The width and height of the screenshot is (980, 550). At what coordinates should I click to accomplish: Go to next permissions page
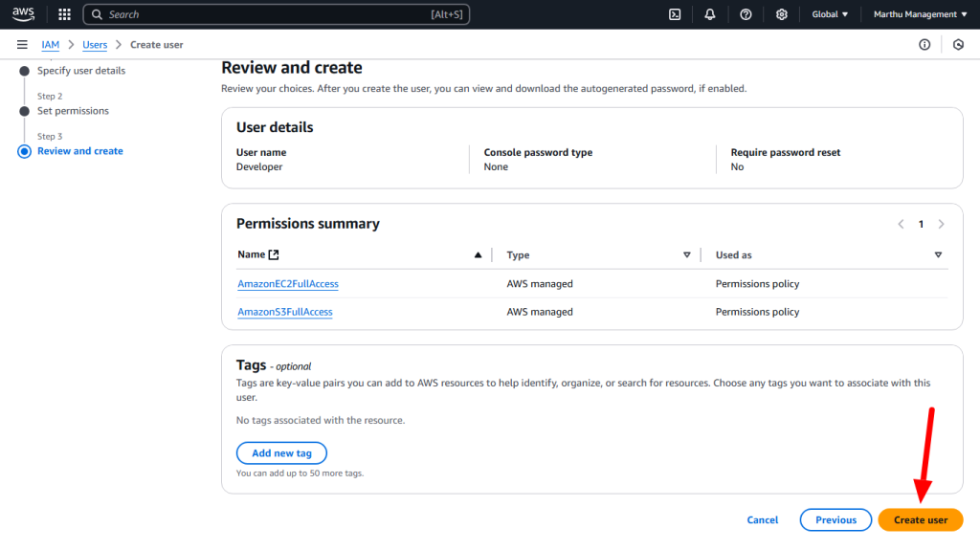point(942,224)
